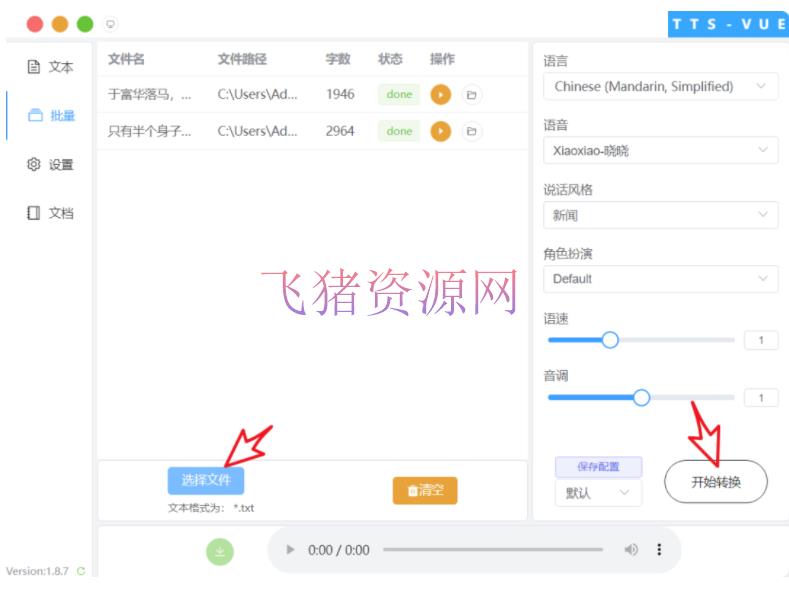Image resolution: width=789 pixels, height=597 pixels.
Task: Open folder for the 只有半个身子 row
Action: pos(471,131)
